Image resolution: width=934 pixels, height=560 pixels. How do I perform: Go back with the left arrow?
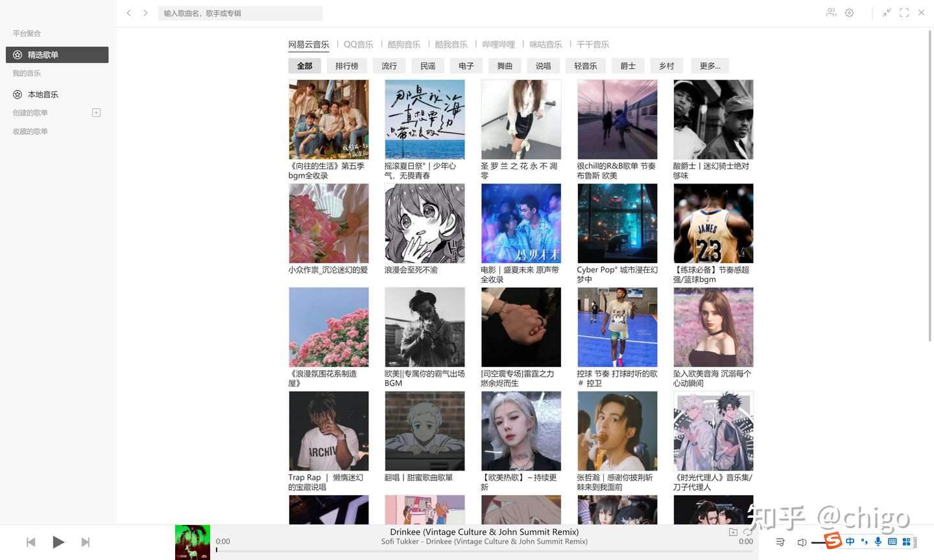point(128,13)
